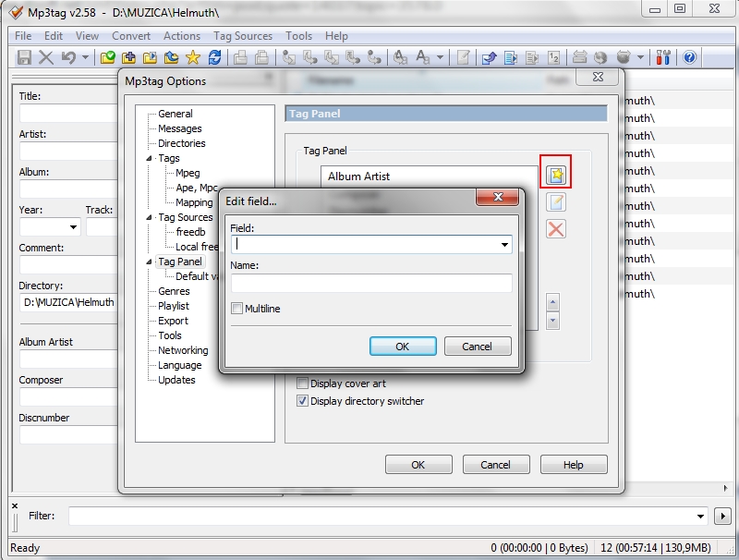Collapse the Tags node in the options tree

(x=150, y=158)
